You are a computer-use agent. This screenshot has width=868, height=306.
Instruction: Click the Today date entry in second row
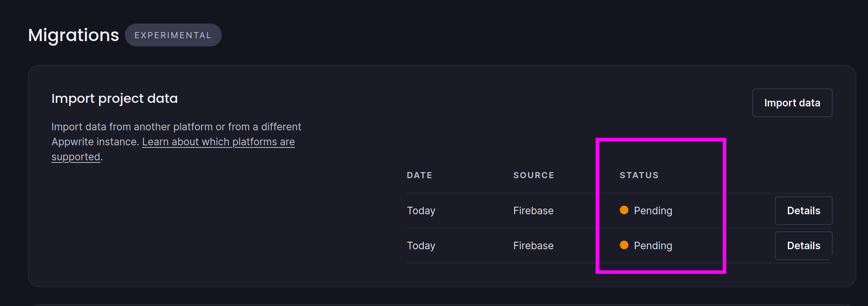pyautogui.click(x=421, y=245)
